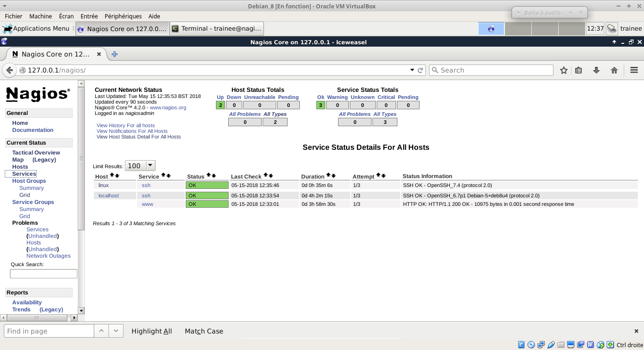Open the Xfce Applications Menu
The width and height of the screenshot is (644, 350).
[36, 28]
